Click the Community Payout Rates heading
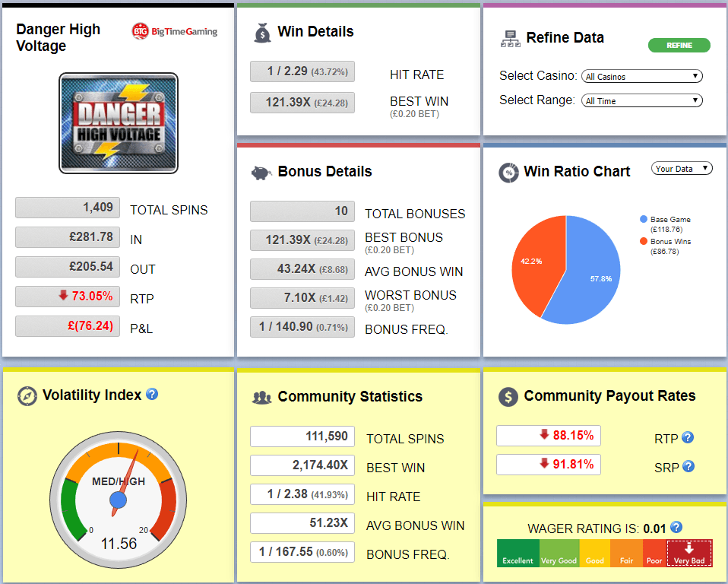Image resolution: width=728 pixels, height=584 pixels. click(x=609, y=396)
